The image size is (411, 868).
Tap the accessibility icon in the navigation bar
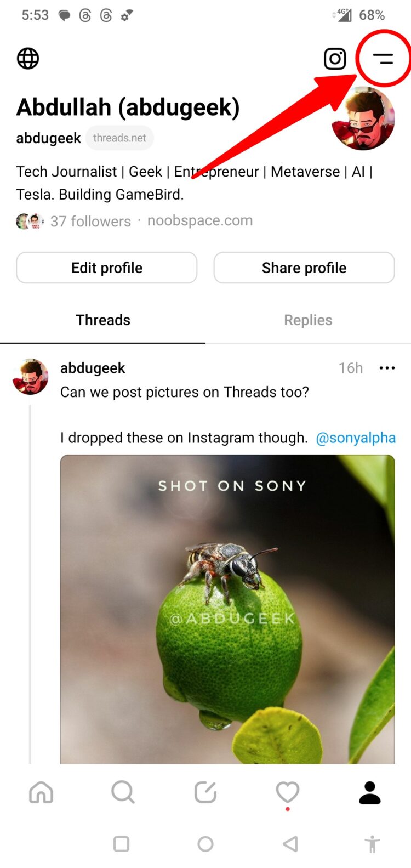pyautogui.click(x=372, y=844)
